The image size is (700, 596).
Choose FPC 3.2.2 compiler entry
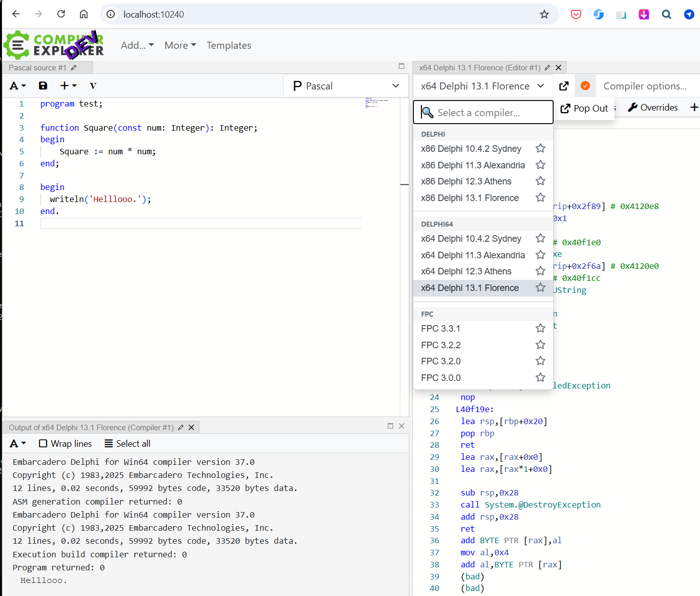[x=441, y=345]
